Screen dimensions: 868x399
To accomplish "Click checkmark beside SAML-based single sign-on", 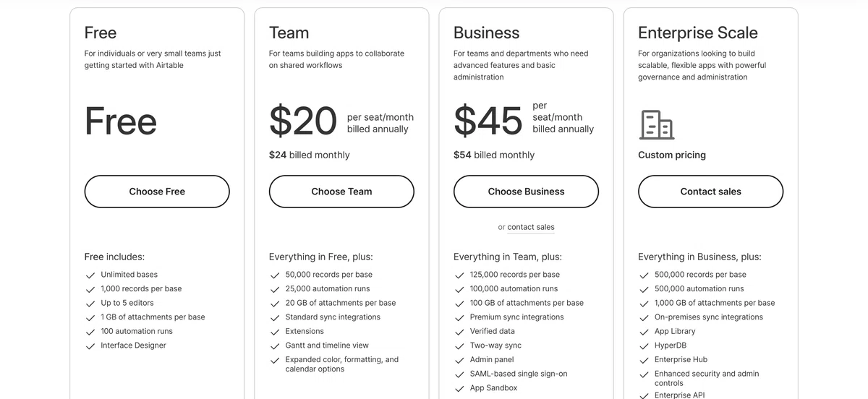I will pyautogui.click(x=459, y=374).
